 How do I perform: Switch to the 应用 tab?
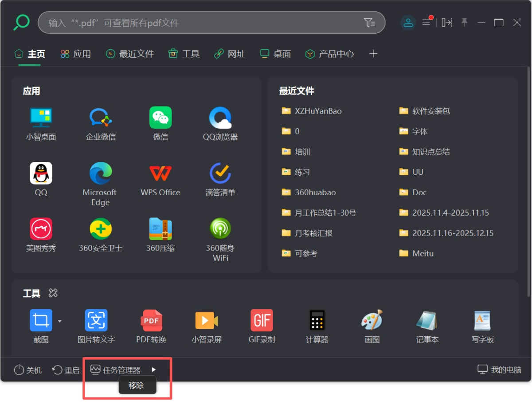pyautogui.click(x=75, y=53)
